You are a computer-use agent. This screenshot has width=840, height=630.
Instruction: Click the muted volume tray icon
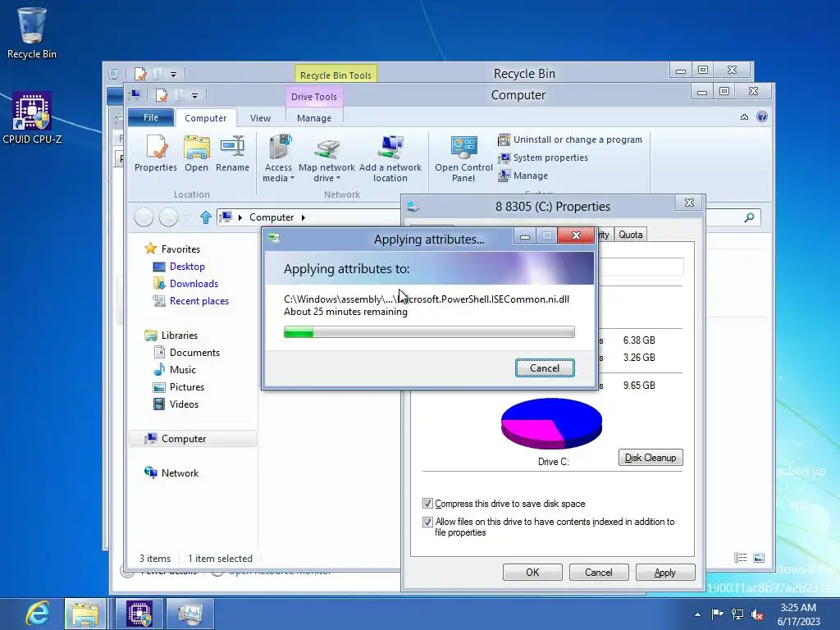pyautogui.click(x=757, y=614)
